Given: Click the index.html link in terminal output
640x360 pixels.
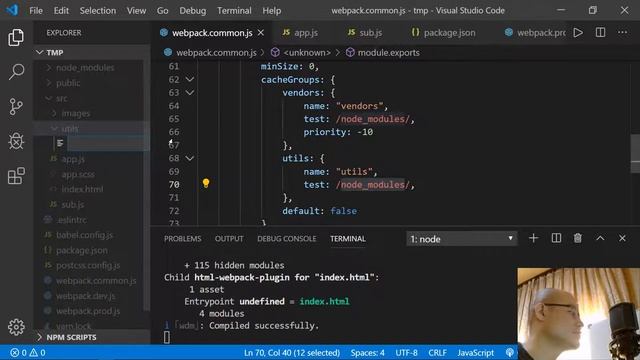Looking at the screenshot, I should [x=324, y=302].
